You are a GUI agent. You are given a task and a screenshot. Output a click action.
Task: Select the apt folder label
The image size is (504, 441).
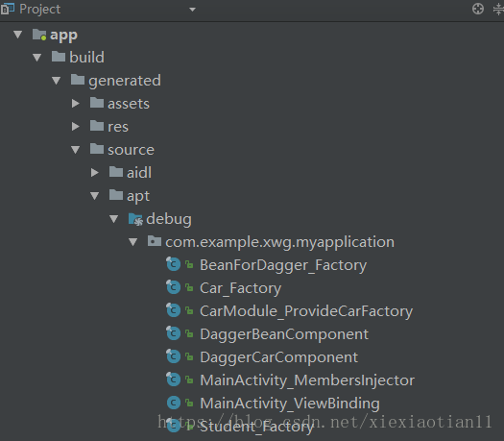138,197
